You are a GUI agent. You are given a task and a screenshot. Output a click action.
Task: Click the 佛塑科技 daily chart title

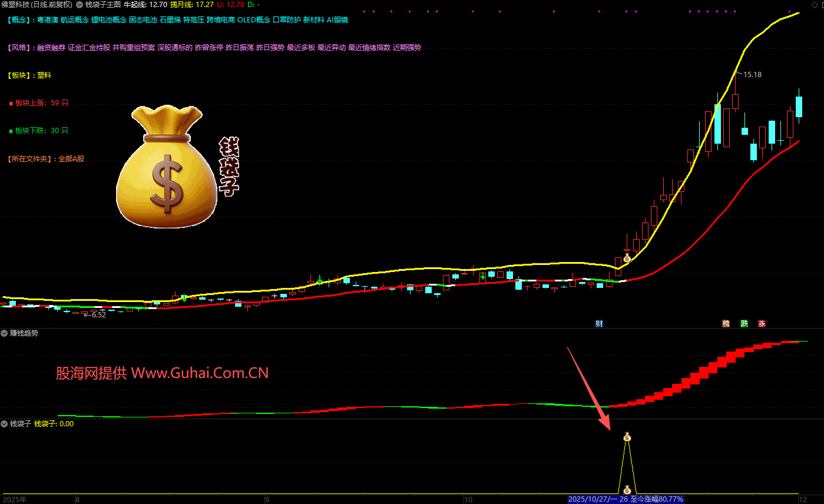[x=37, y=4]
